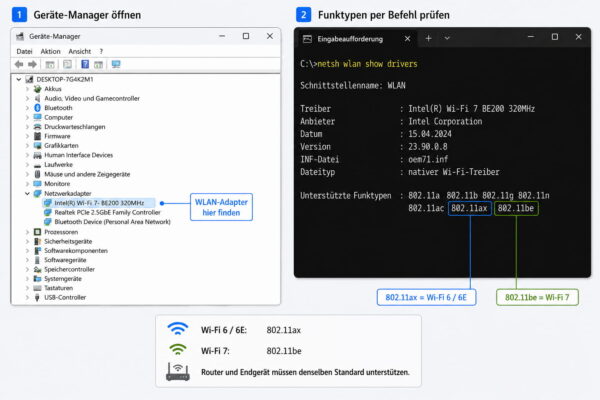600x400 pixels.
Task: Select Druckwarteschlangen entry
Action: 75,127
